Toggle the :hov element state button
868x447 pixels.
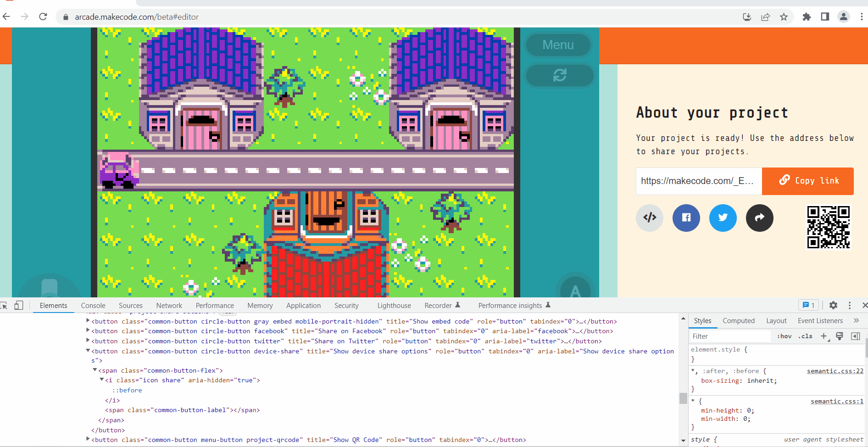[x=785, y=336]
